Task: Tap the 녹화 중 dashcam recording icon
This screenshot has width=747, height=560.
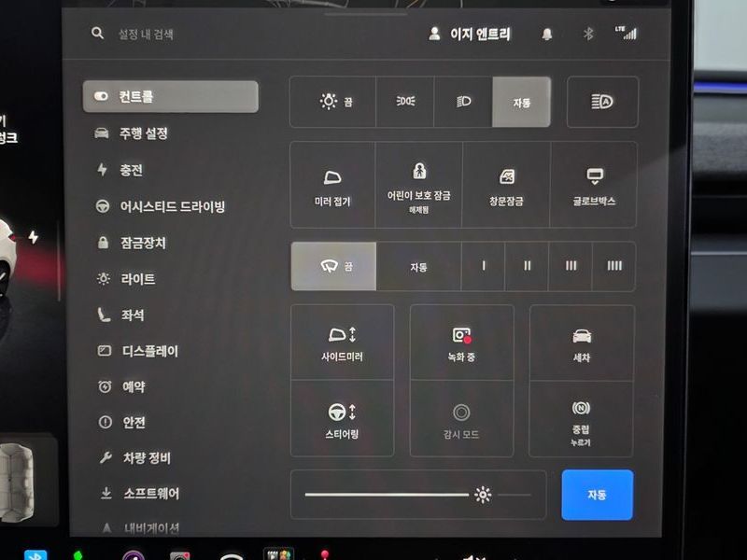Action: coord(461,343)
